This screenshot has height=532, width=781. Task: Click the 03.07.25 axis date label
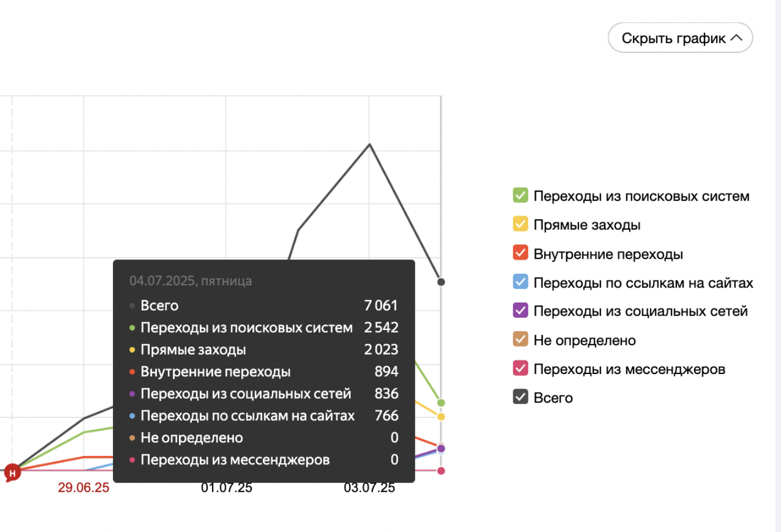coord(370,487)
